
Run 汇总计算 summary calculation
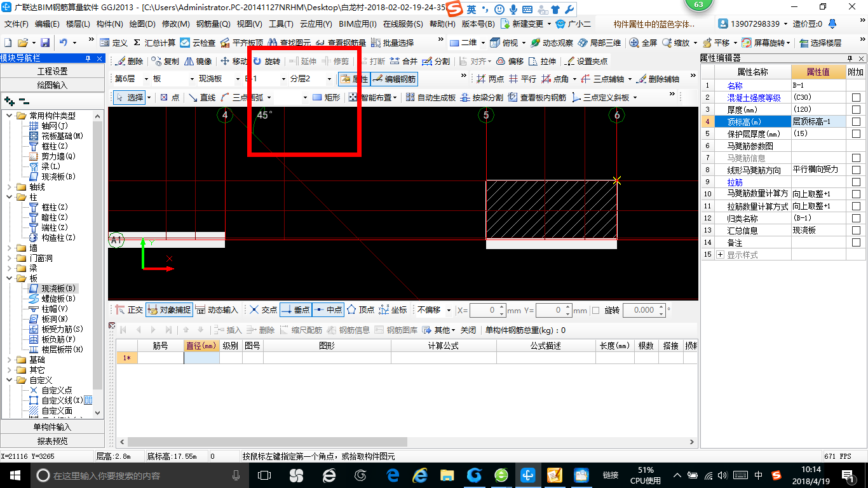[154, 43]
